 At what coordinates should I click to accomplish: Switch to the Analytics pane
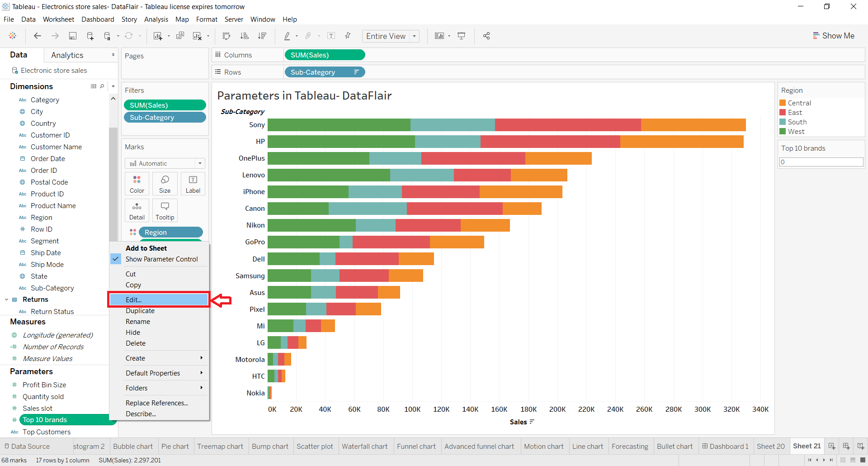pyautogui.click(x=67, y=55)
